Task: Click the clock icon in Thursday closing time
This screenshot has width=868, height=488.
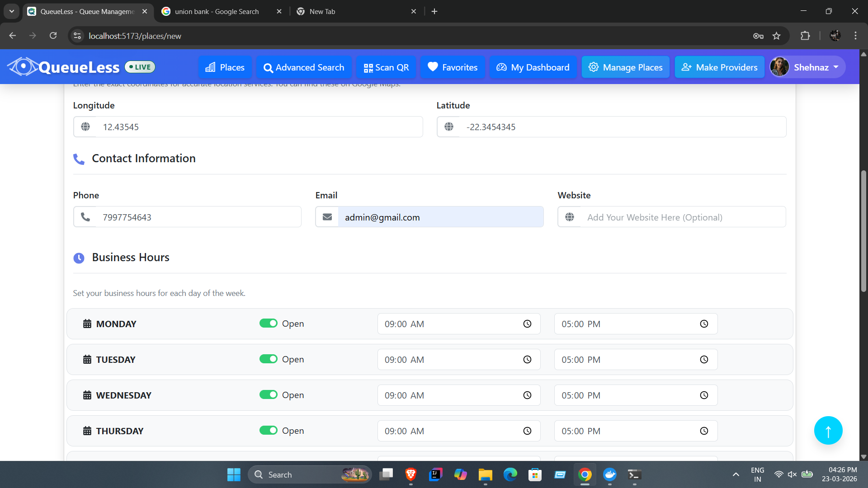Action: click(x=704, y=431)
